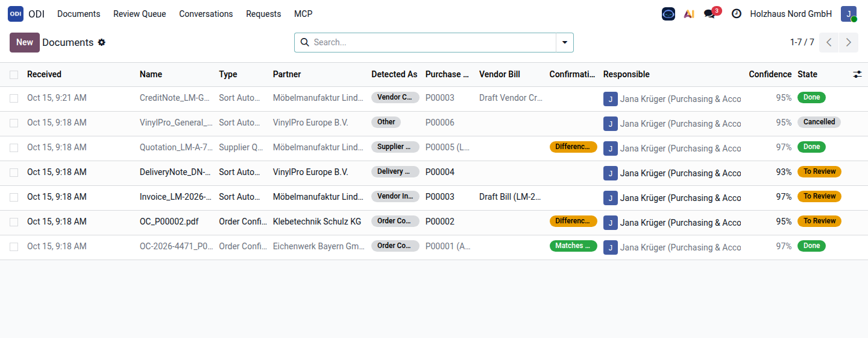This screenshot has width=868, height=338.
Task: Open the Conversations menu
Action: [206, 14]
